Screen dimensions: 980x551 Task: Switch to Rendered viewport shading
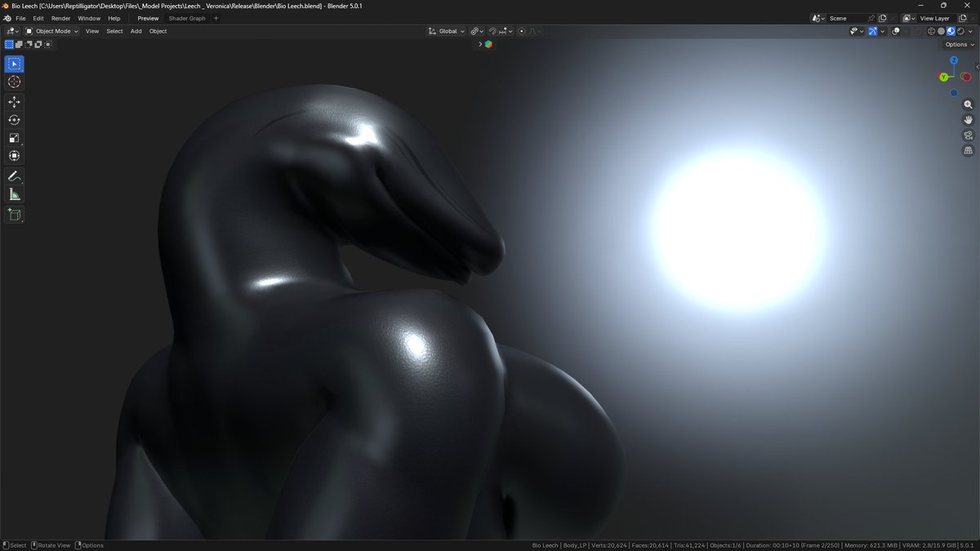coord(960,31)
